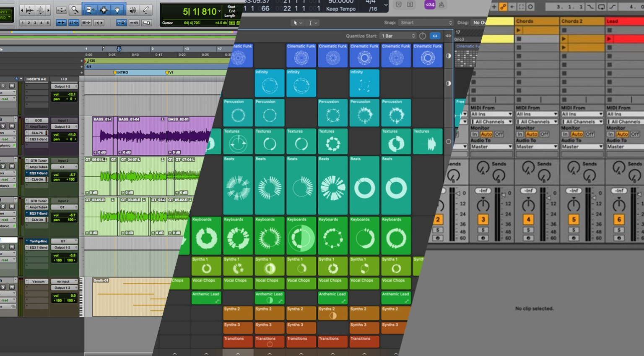Select the Grabber hand tool
The height and width of the screenshot is (356, 644).
pyautogui.click(x=118, y=10)
